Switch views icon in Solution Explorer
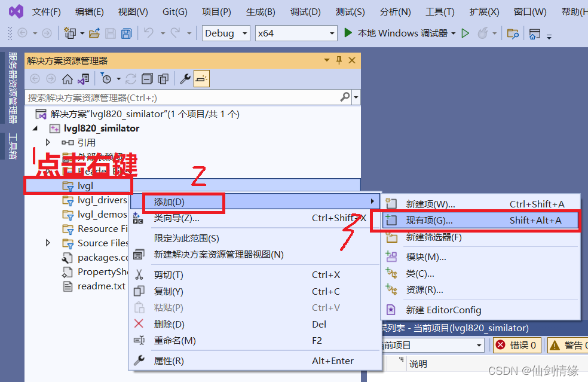This screenshot has height=382, width=588. pos(83,79)
